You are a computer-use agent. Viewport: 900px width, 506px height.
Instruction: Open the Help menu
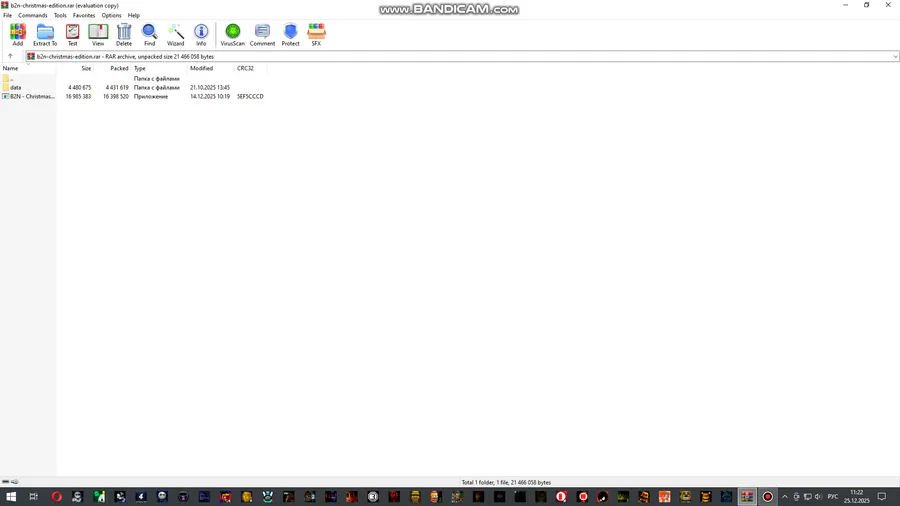click(134, 15)
